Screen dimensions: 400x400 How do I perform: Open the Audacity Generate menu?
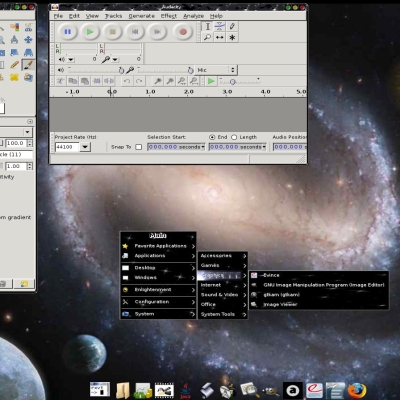142,16
